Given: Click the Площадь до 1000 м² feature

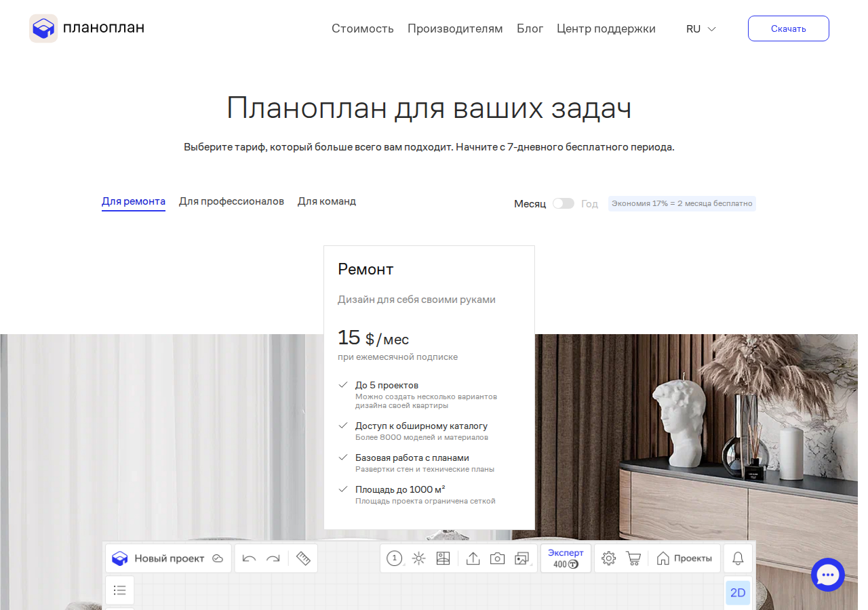Looking at the screenshot, I should coord(400,489).
